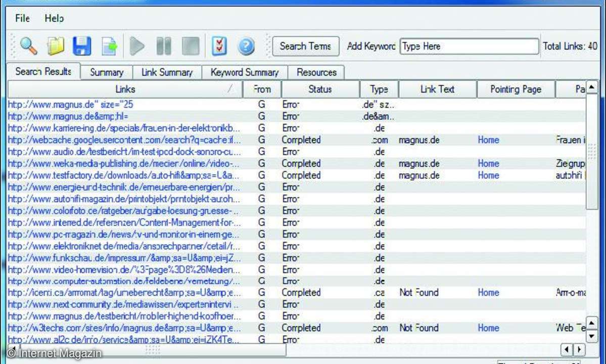Open the w3techs.com sites info link
Image resolution: width=606 pixels, height=364 pixels.
124,328
